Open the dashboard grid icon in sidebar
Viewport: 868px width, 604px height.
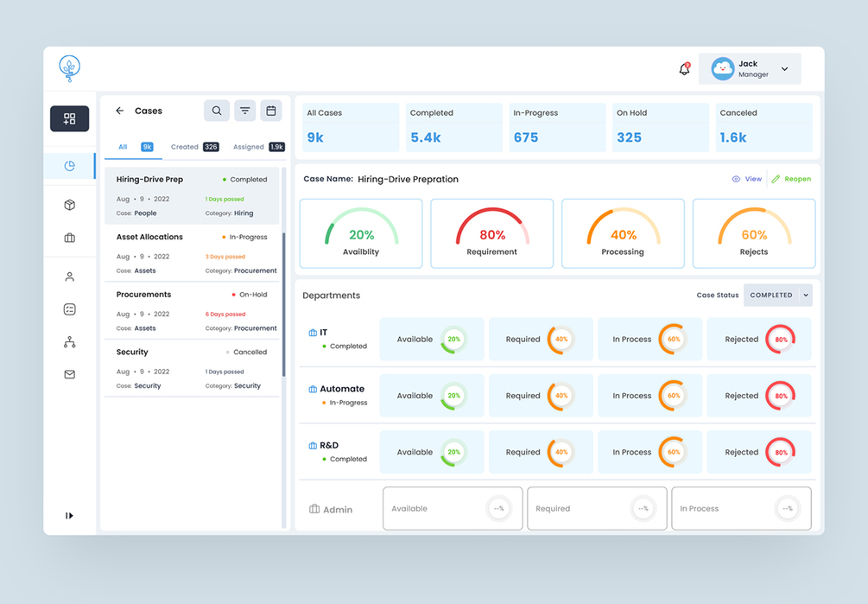pos(70,118)
